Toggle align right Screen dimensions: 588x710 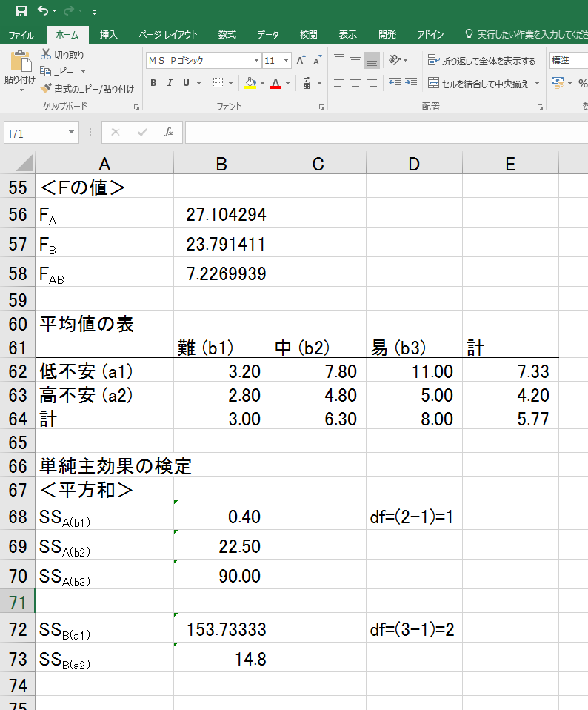point(372,83)
